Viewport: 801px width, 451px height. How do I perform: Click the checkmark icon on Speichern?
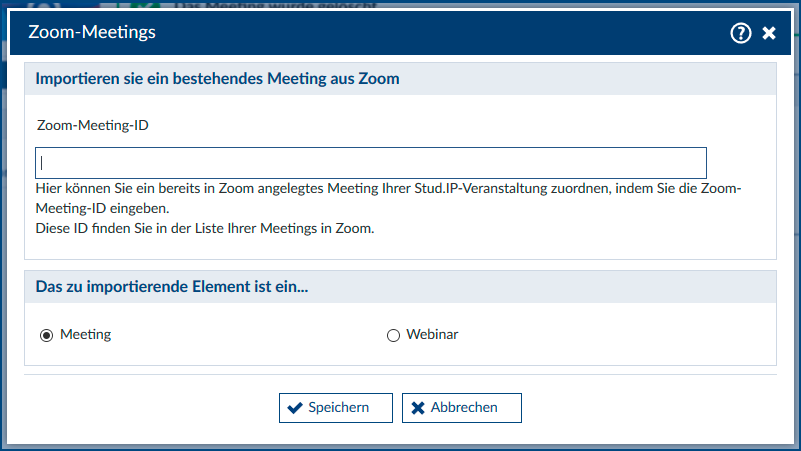[295, 408]
